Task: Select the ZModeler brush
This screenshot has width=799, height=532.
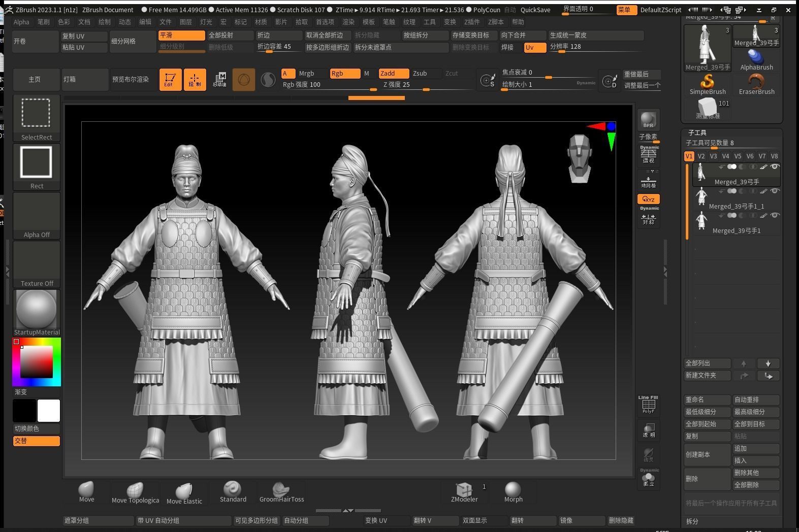Action: coord(464,492)
